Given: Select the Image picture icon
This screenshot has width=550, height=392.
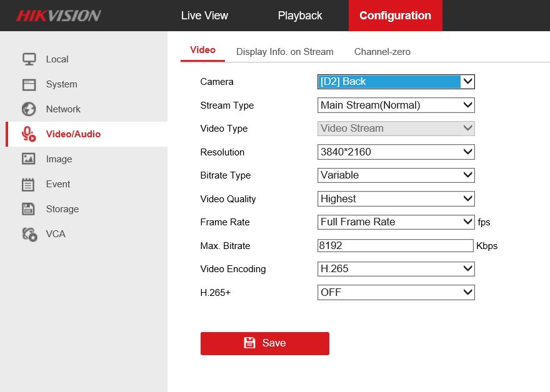Looking at the screenshot, I should click(x=29, y=159).
